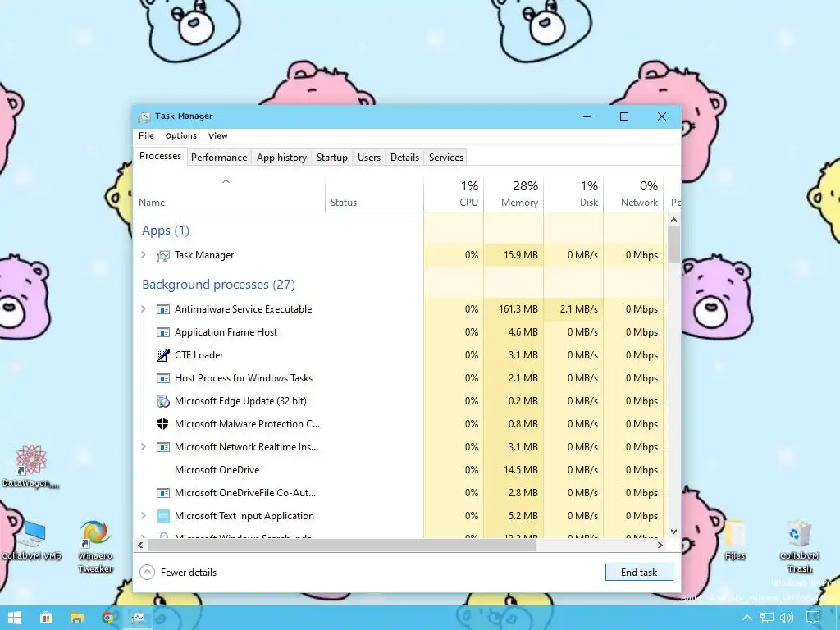Switch to the Startup tab

(x=332, y=157)
